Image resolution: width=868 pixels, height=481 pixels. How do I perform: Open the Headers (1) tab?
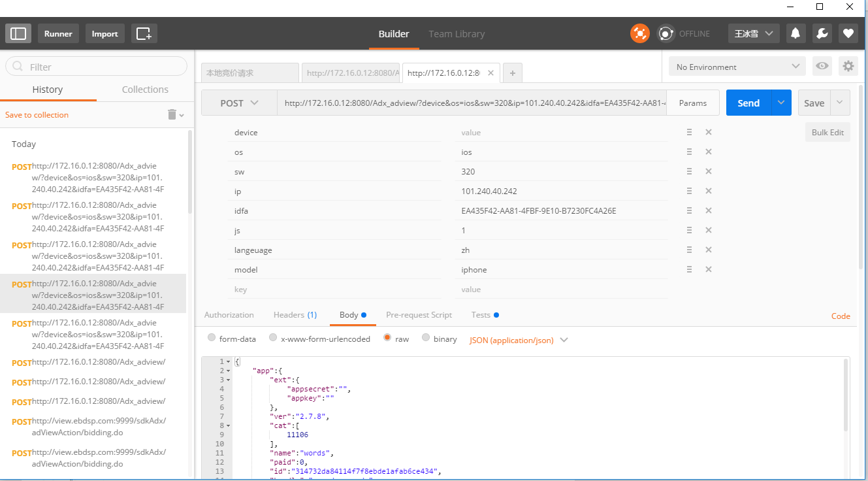tap(295, 315)
